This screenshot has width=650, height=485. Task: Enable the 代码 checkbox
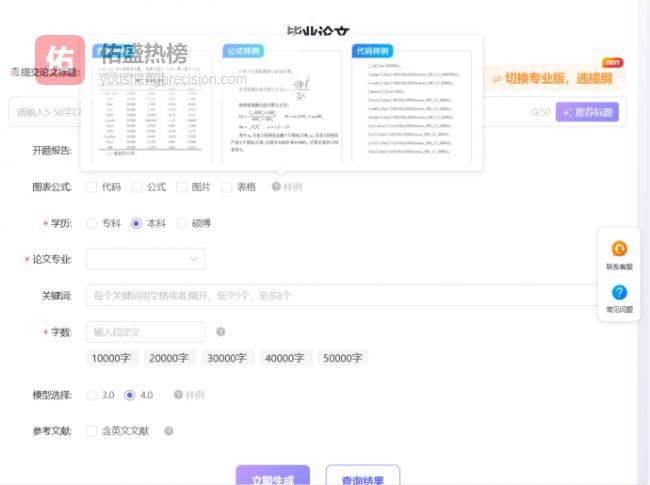tap(92, 187)
